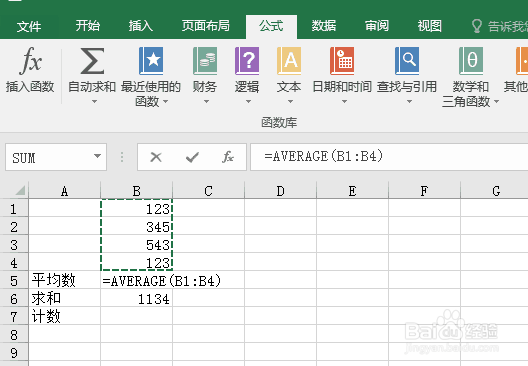Confirm formula with the checkmark button
This screenshot has height=366, width=528.
click(192, 157)
